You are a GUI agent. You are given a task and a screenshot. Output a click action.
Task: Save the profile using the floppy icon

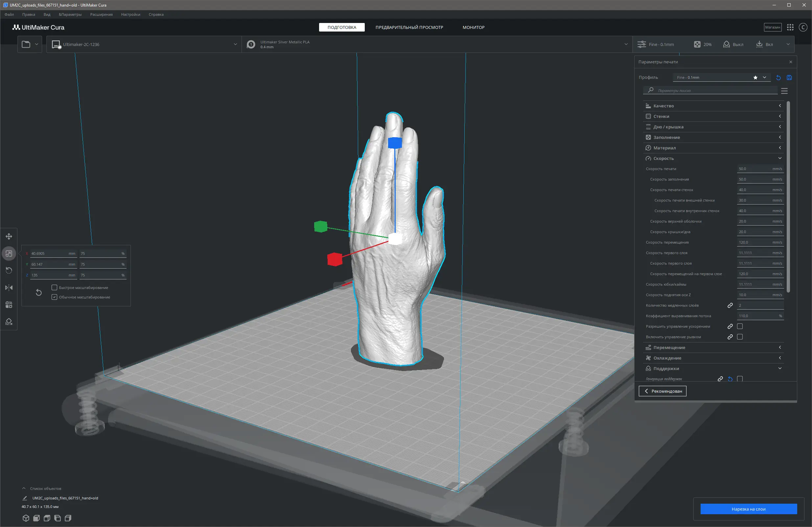(x=789, y=77)
